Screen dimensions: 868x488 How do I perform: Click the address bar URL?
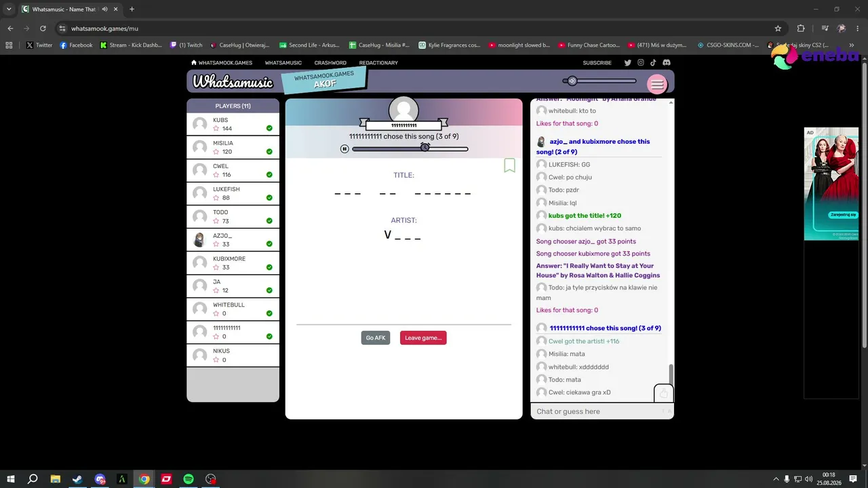104,28
